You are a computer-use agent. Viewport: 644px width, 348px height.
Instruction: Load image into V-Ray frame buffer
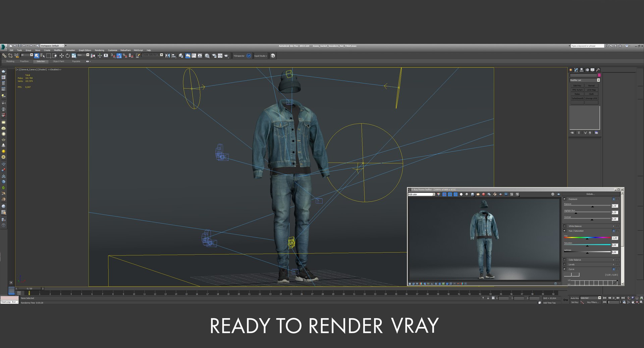[x=478, y=194]
